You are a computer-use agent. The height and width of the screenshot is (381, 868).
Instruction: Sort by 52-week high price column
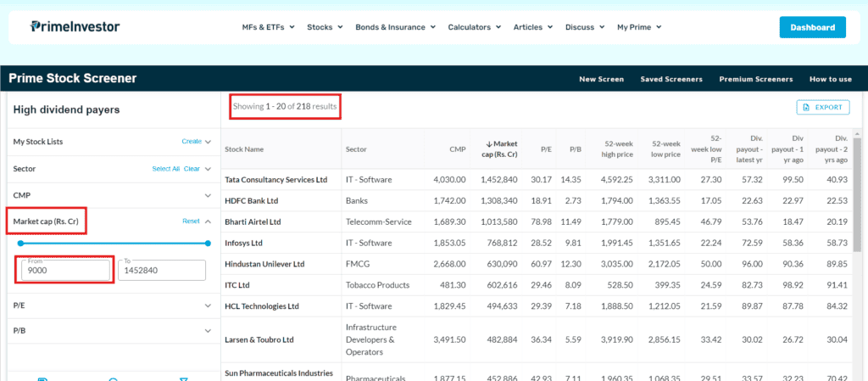pos(617,149)
